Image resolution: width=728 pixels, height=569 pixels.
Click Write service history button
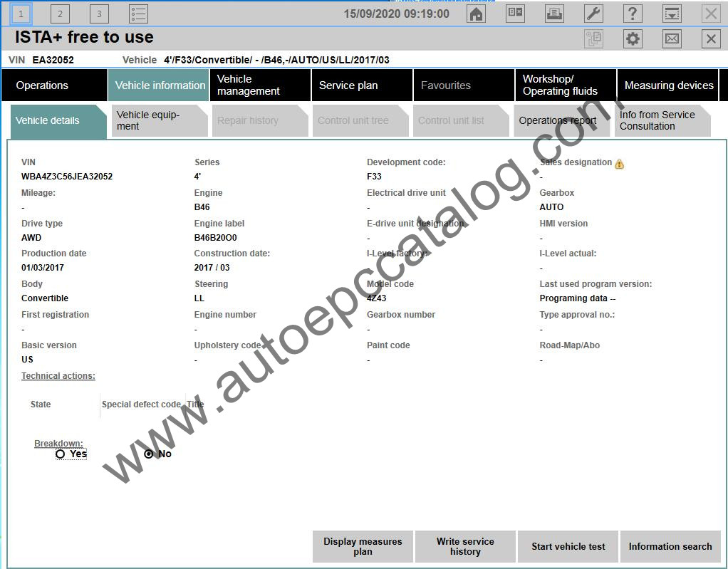(x=465, y=547)
